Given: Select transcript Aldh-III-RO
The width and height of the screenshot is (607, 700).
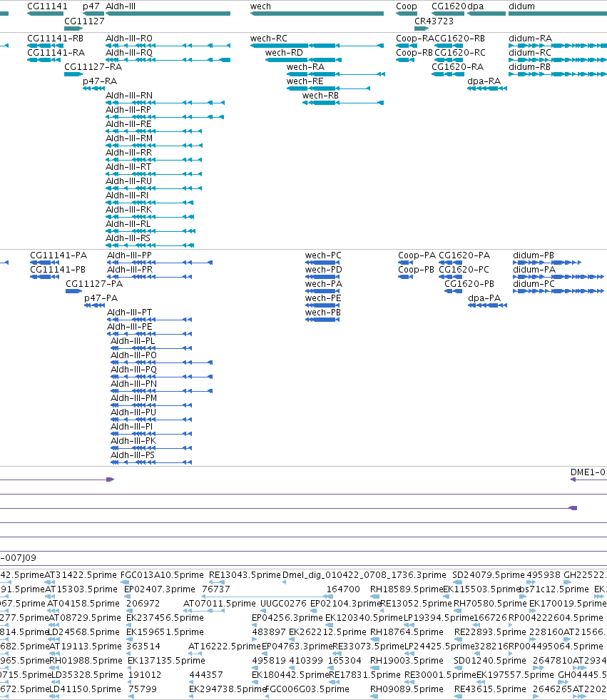Looking at the screenshot, I should point(168,46).
